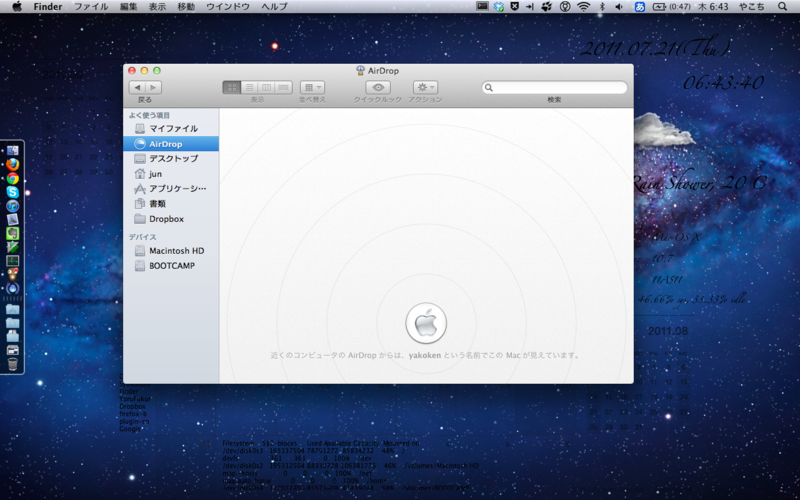Open the Applications folder stack in dock
Screen dimensions: 800x500
13,309
